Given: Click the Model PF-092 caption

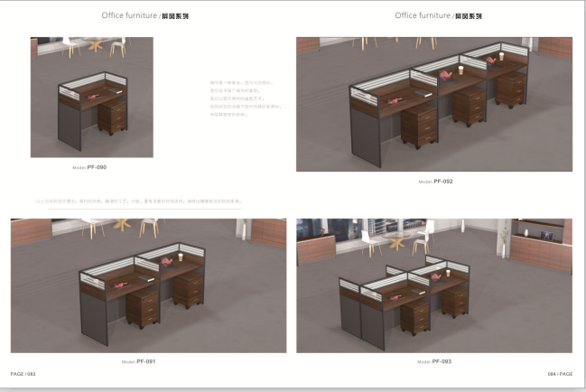Looking at the screenshot, I should [435, 181].
